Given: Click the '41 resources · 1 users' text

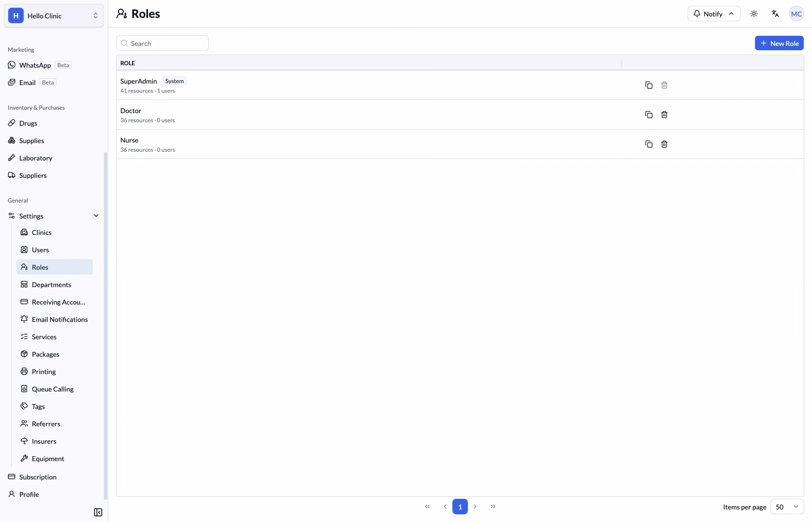Looking at the screenshot, I should (x=147, y=91).
